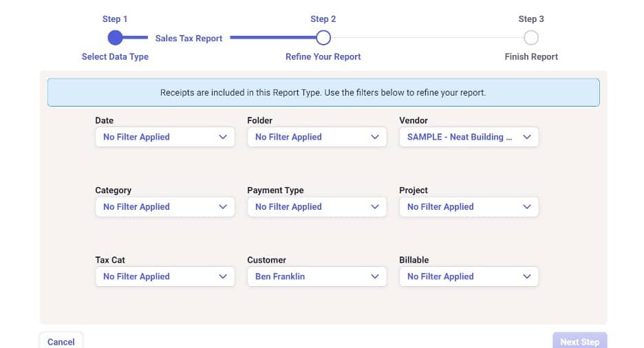Select the Refine Your Report step label
This screenshot has height=348, width=644.
[323, 57]
